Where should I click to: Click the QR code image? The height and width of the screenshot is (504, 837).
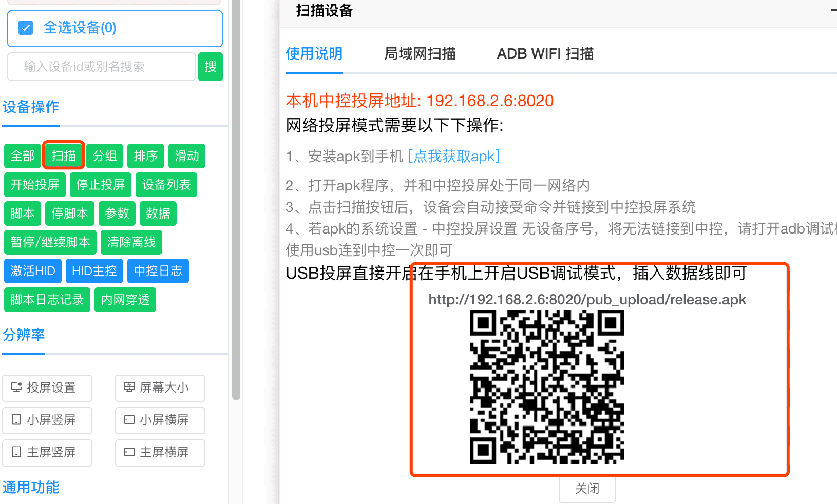click(x=547, y=387)
